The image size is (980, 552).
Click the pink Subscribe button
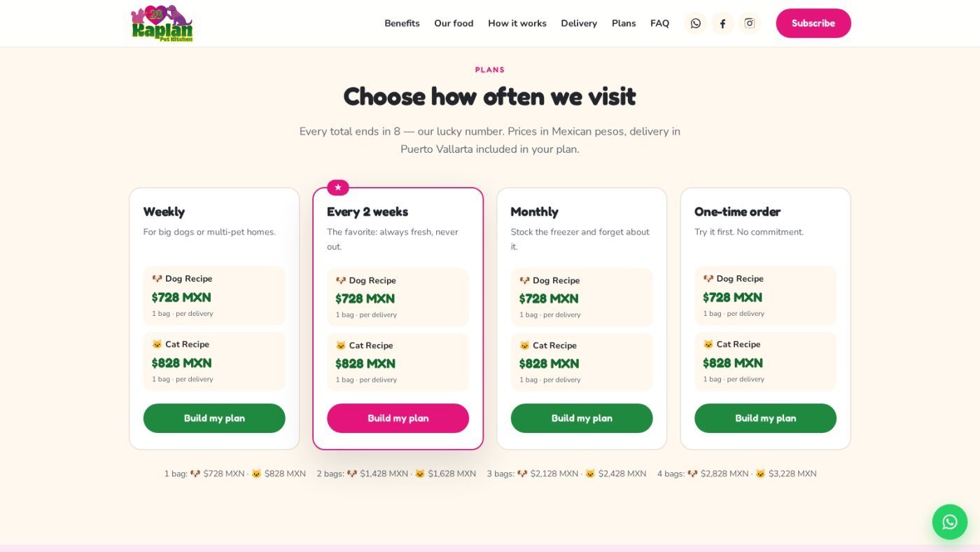tap(813, 23)
